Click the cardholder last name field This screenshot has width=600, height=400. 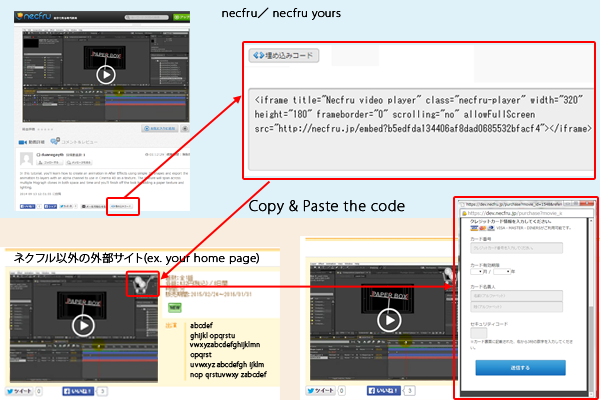pyautogui.click(x=517, y=296)
